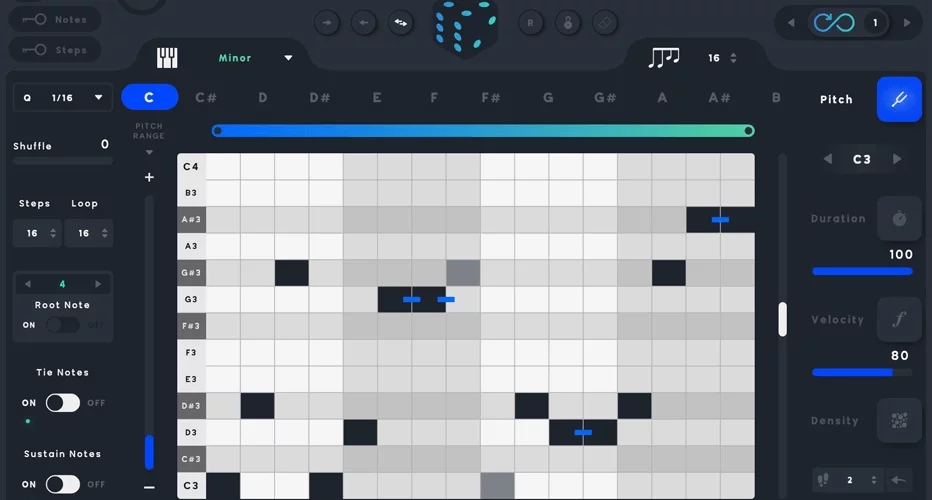Screen dimensions: 932x500
Task: Select the Velocity forte icon
Action: point(899,319)
